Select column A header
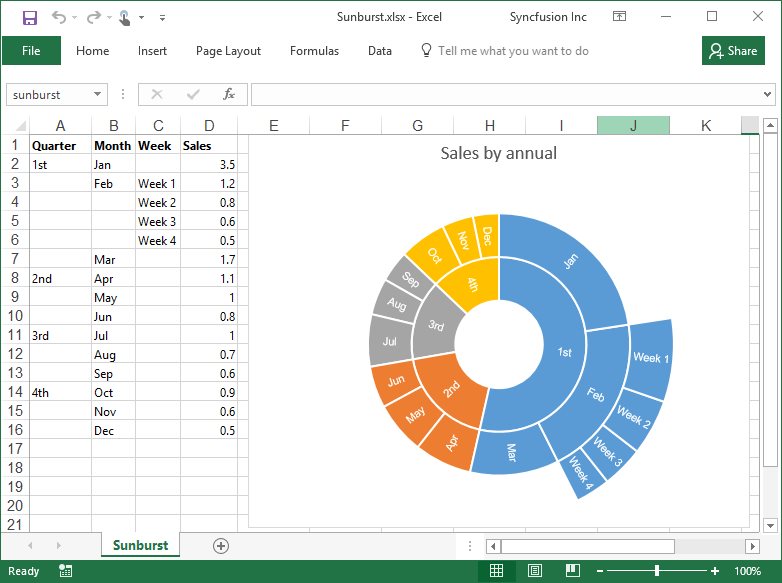Screen dimensions: 782x583 pos(60,126)
